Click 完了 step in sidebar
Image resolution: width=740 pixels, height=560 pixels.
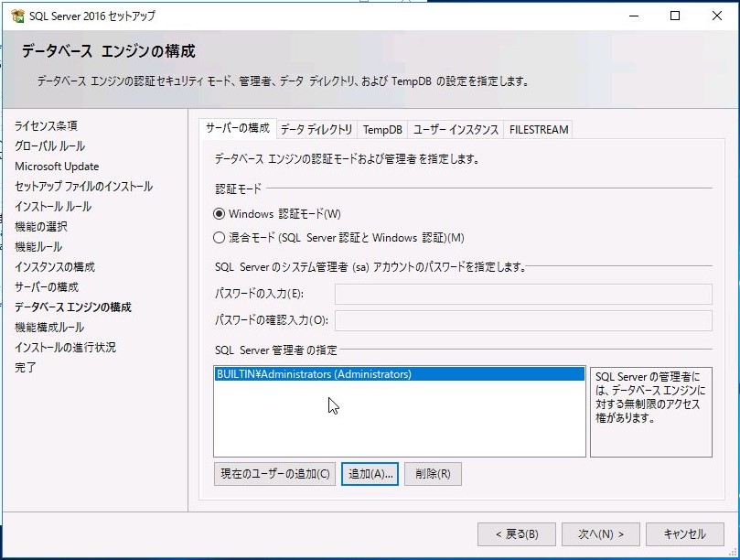(25, 367)
